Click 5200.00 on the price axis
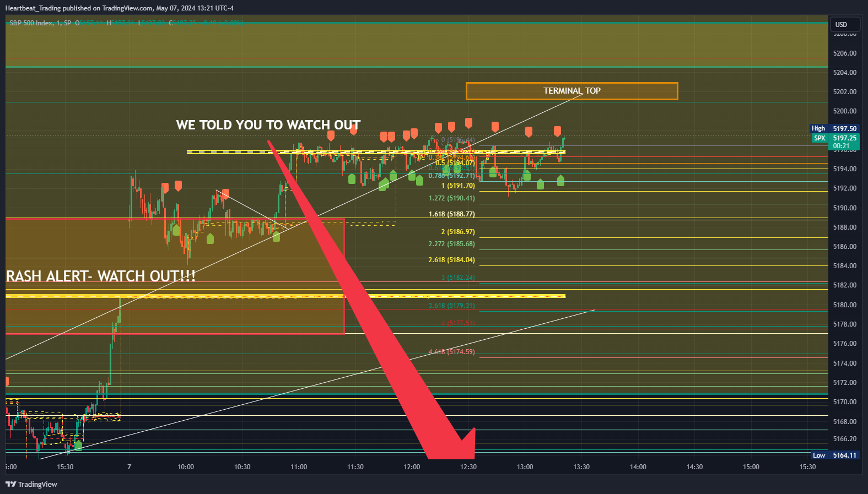Viewport: 868px width, 494px height. point(845,111)
